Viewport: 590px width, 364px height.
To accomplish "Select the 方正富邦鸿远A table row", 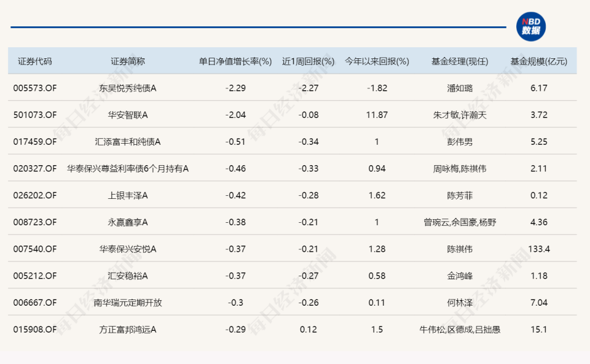I will 295,329.
